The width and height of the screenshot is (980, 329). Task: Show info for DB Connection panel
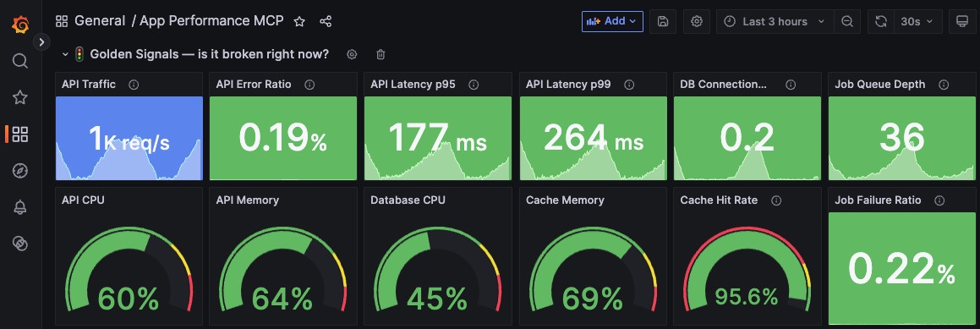point(791,85)
